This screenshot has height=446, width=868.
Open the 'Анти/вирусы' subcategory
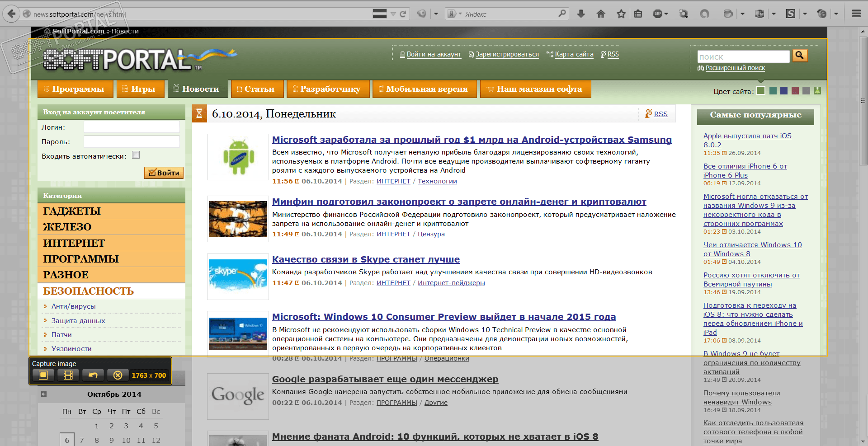[74, 306]
